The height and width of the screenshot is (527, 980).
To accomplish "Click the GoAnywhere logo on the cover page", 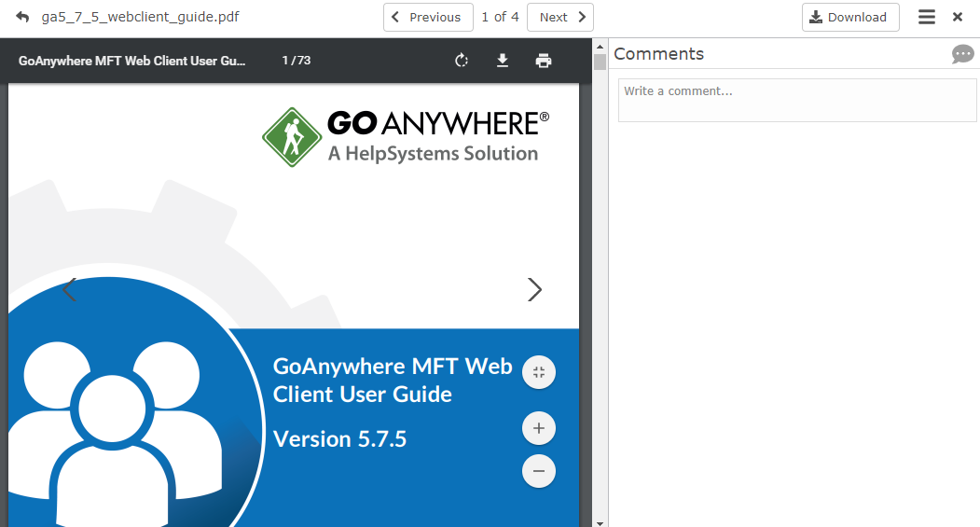I will (406, 137).
